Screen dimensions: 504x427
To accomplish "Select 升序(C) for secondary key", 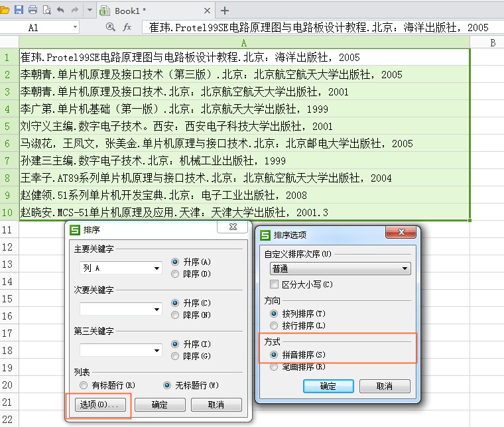I will click(191, 303).
